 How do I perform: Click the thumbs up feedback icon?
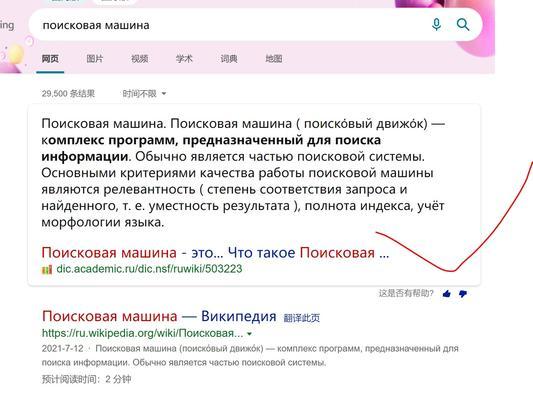pyautogui.click(x=447, y=294)
